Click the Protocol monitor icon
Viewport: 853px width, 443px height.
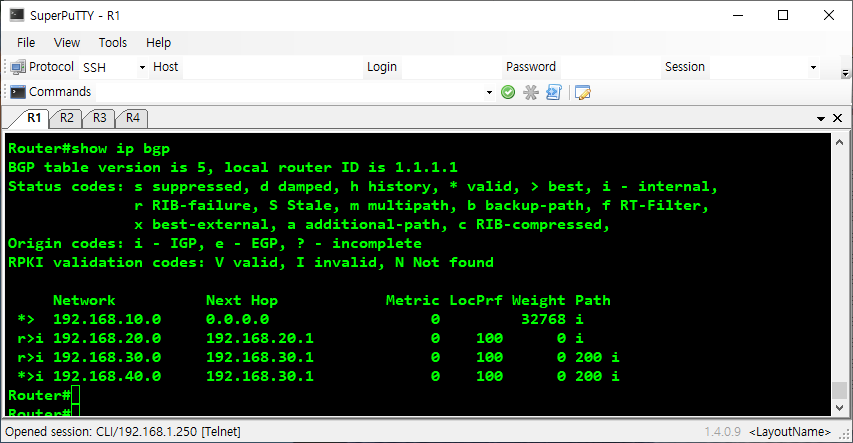tap(18, 67)
